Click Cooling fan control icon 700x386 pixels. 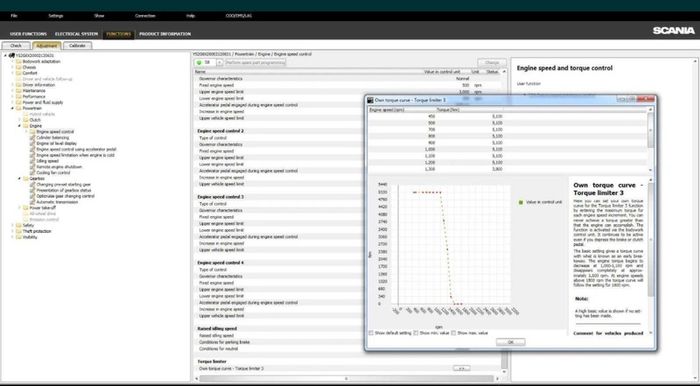33,173
